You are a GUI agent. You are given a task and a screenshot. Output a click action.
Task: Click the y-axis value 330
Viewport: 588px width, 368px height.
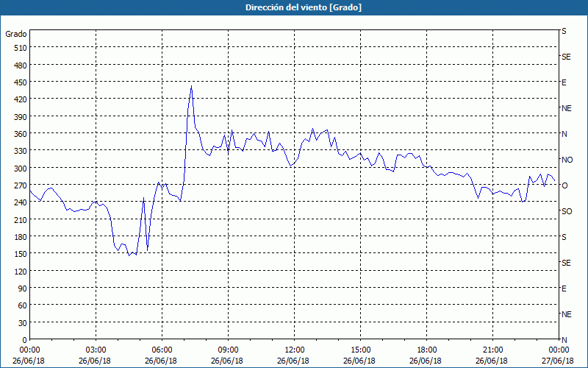pos(21,151)
